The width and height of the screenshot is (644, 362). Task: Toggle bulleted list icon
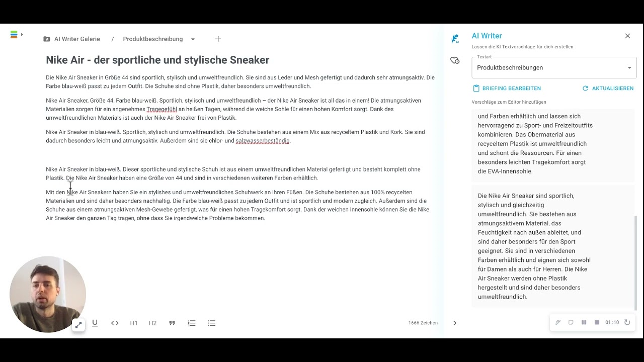pyautogui.click(x=212, y=323)
